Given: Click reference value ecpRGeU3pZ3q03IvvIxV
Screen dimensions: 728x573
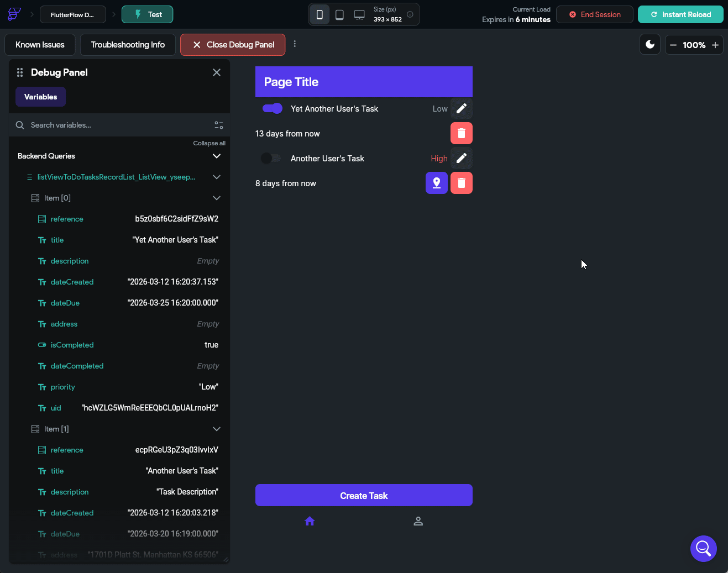Looking at the screenshot, I should click(177, 450).
